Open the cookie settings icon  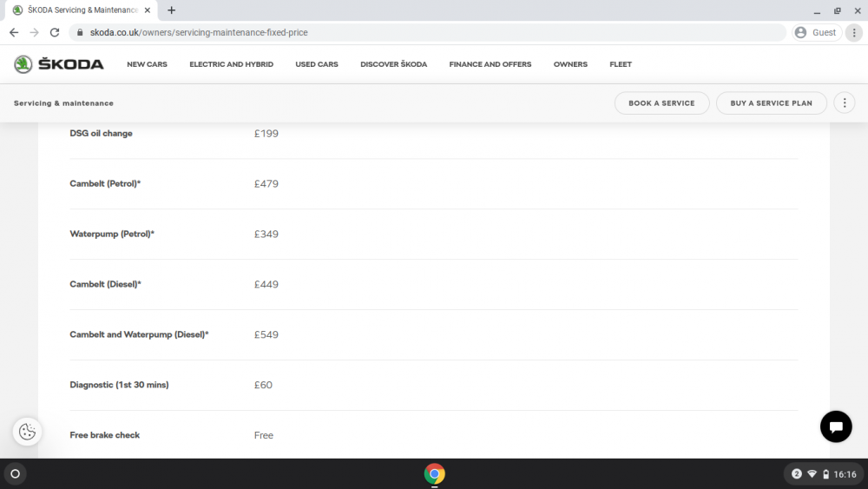pyautogui.click(x=27, y=432)
